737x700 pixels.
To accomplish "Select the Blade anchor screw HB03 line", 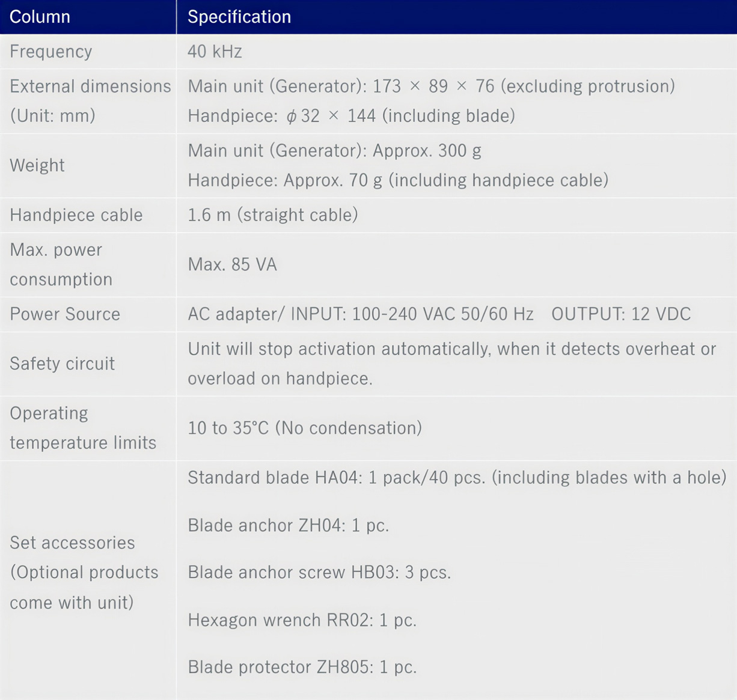I will [x=319, y=573].
